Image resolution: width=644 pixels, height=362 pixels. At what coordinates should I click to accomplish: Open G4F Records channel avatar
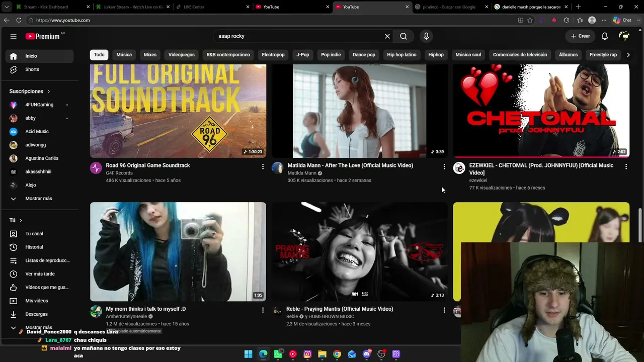(96, 168)
